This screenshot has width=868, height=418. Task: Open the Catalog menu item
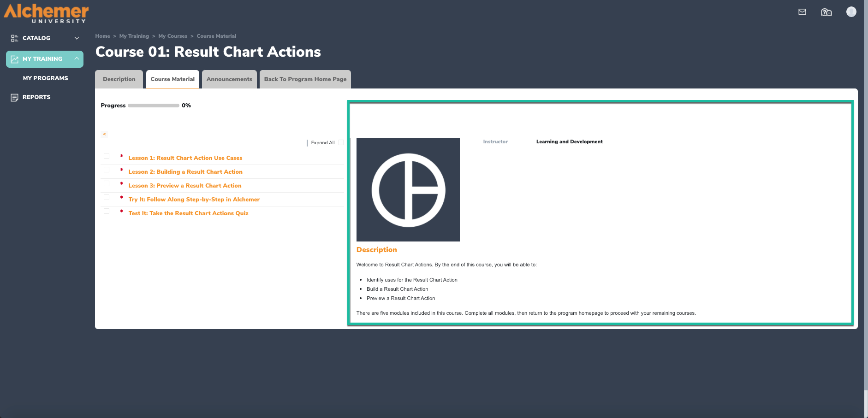click(x=36, y=38)
